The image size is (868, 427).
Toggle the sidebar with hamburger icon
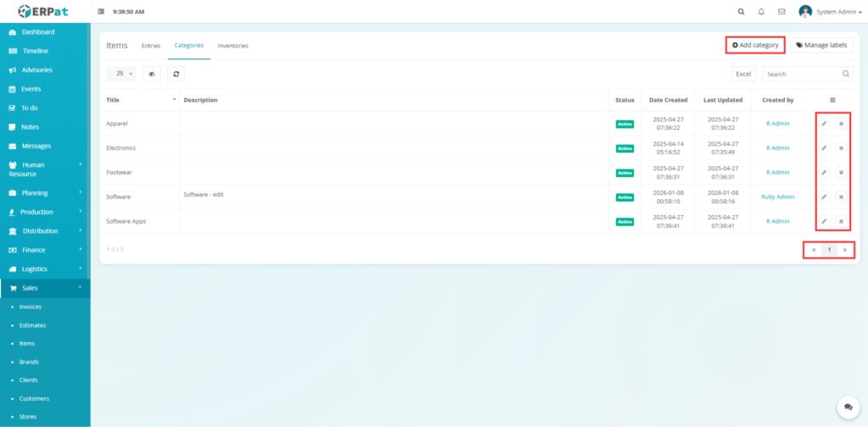(102, 12)
